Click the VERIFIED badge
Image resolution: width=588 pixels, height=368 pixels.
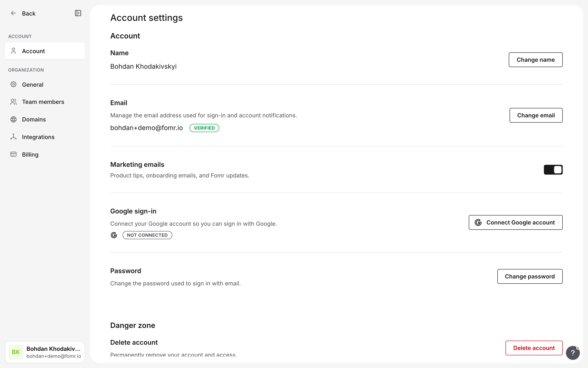coord(204,128)
